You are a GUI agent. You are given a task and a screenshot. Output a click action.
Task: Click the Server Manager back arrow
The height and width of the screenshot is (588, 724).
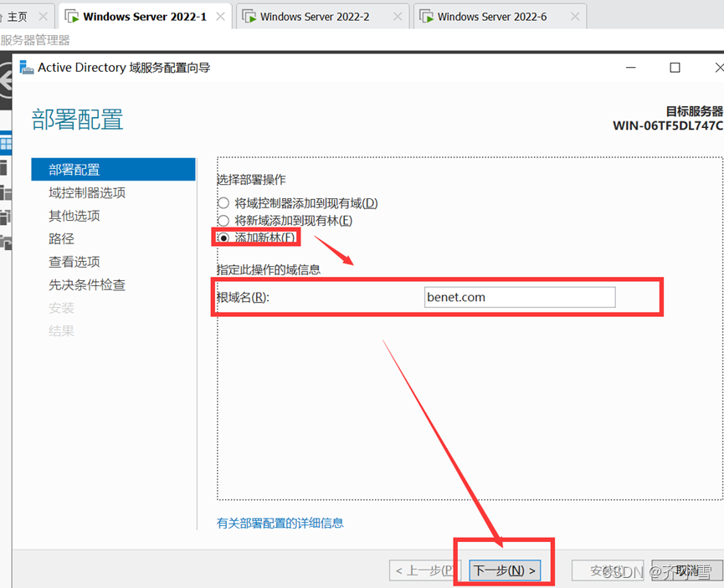point(6,82)
